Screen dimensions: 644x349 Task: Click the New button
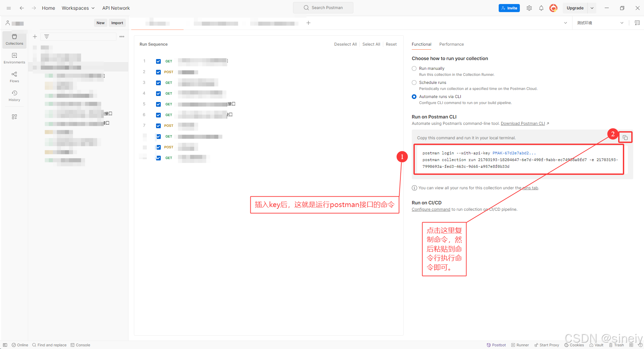101,23
